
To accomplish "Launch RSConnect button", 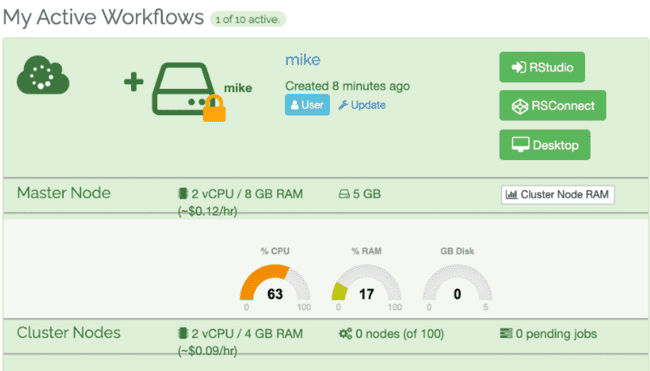I will tap(552, 106).
